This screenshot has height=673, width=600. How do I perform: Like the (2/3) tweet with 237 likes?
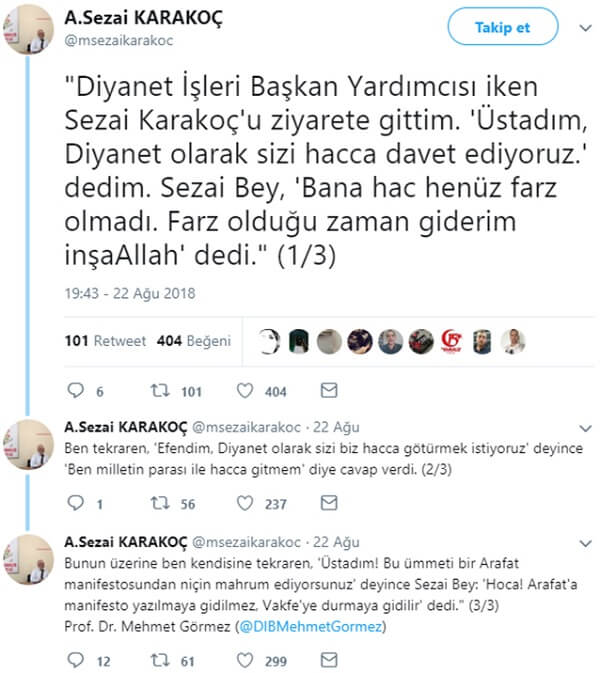tap(245, 503)
